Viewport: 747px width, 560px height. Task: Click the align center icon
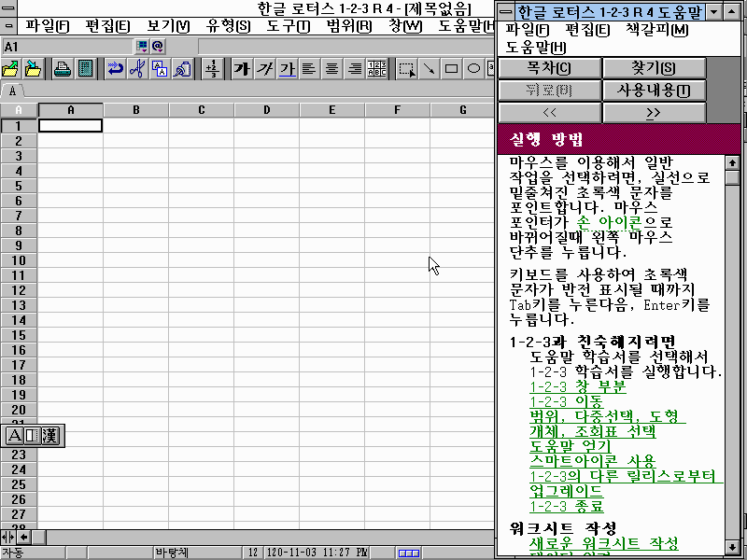pos(331,69)
